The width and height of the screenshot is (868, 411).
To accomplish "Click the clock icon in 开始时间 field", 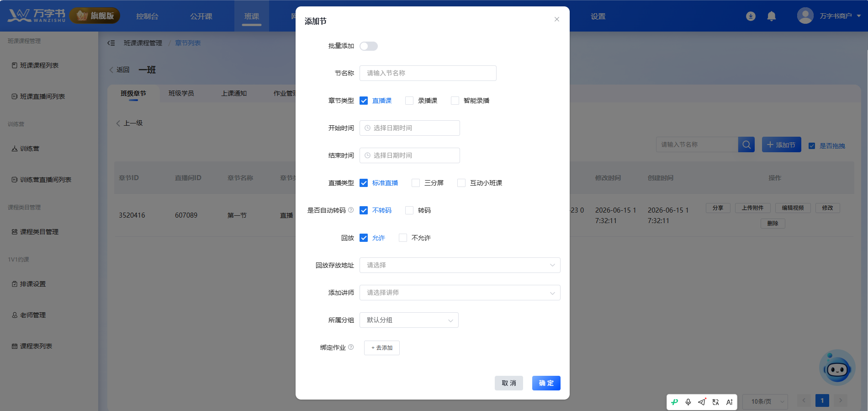I will 367,128.
